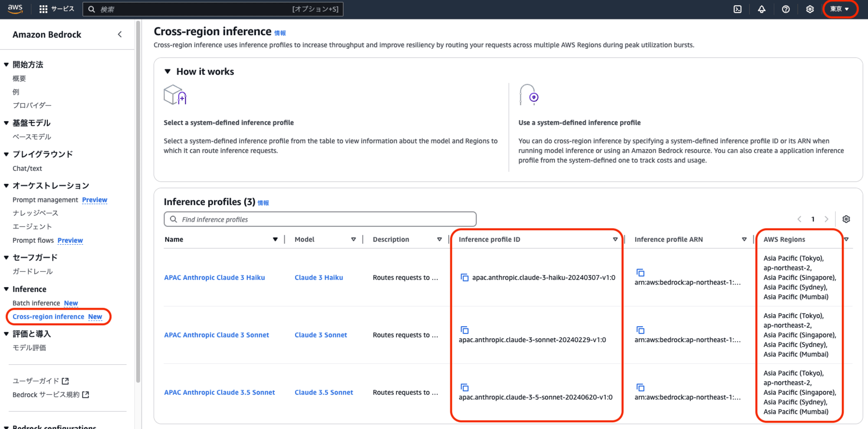Open Batch inference in the sidebar

click(x=36, y=303)
